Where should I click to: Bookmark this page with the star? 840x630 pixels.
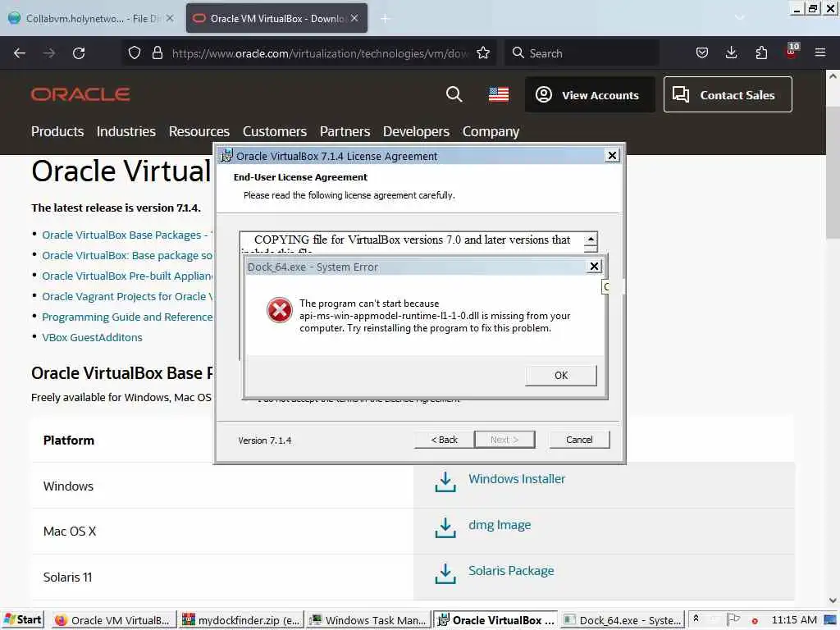tap(483, 53)
